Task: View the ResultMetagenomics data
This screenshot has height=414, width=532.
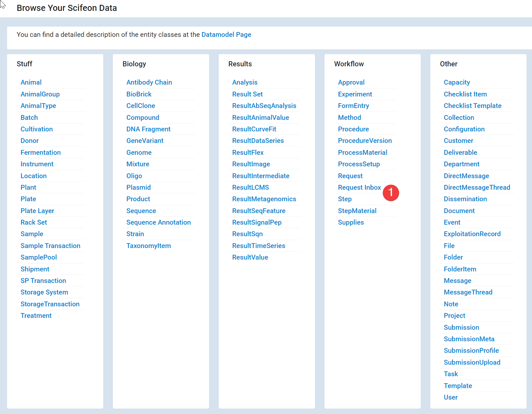Action: point(264,199)
